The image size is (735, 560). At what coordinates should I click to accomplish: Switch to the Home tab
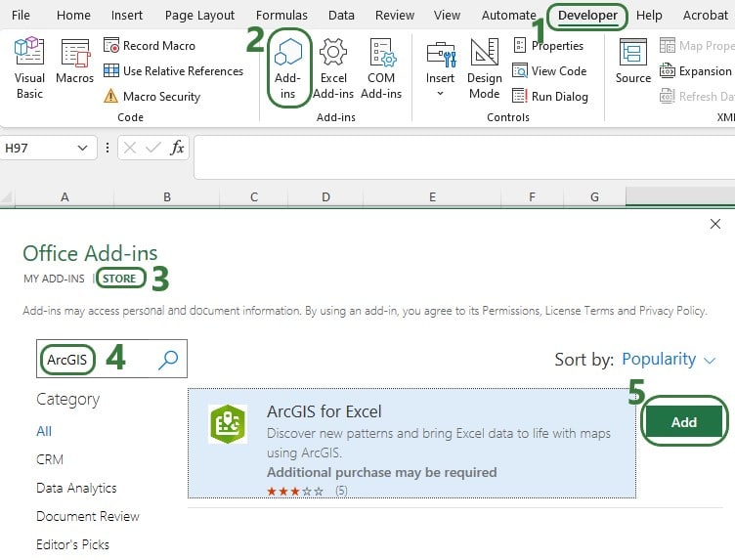click(x=73, y=15)
